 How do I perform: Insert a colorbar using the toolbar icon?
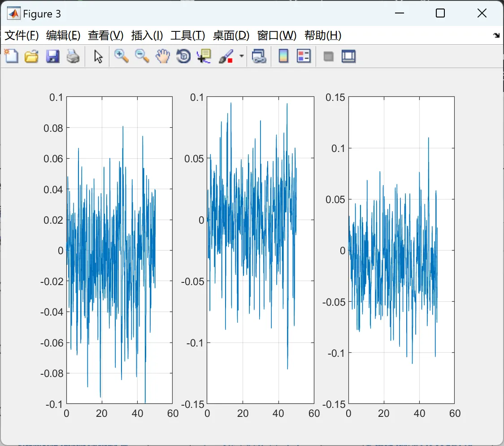[x=283, y=56]
